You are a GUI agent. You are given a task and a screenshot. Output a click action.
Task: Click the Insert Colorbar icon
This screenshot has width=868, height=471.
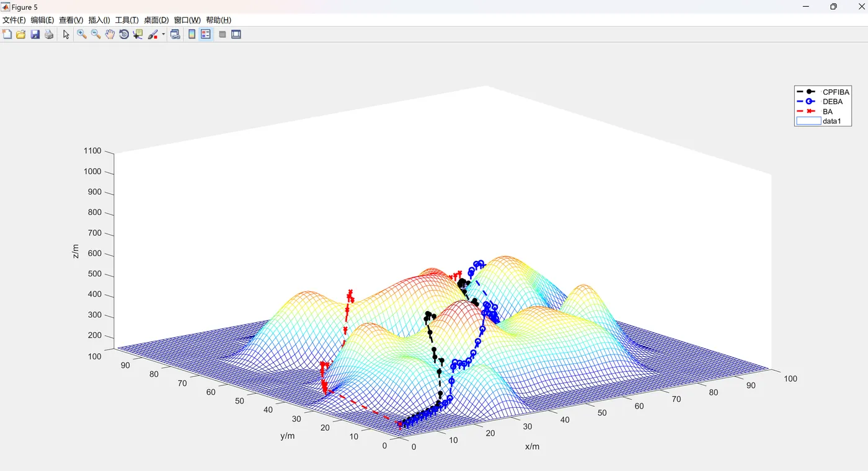192,35
